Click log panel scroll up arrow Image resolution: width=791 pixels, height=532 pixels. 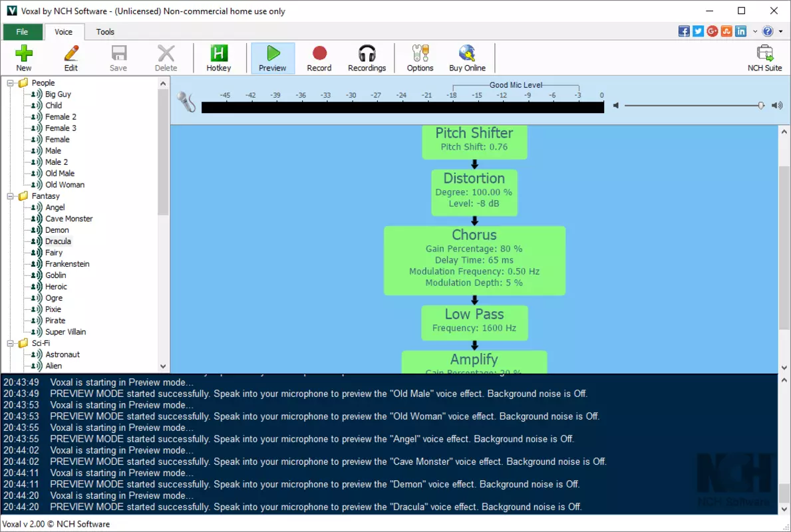click(x=784, y=380)
